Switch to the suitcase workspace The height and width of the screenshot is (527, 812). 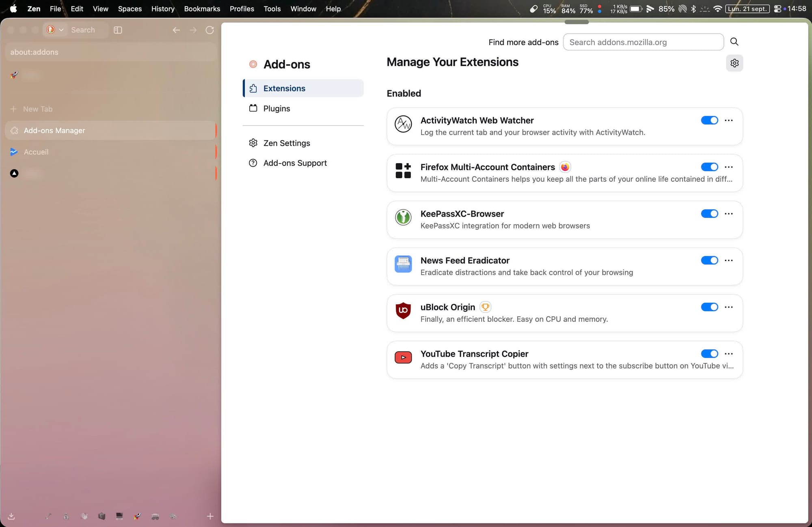click(x=101, y=516)
